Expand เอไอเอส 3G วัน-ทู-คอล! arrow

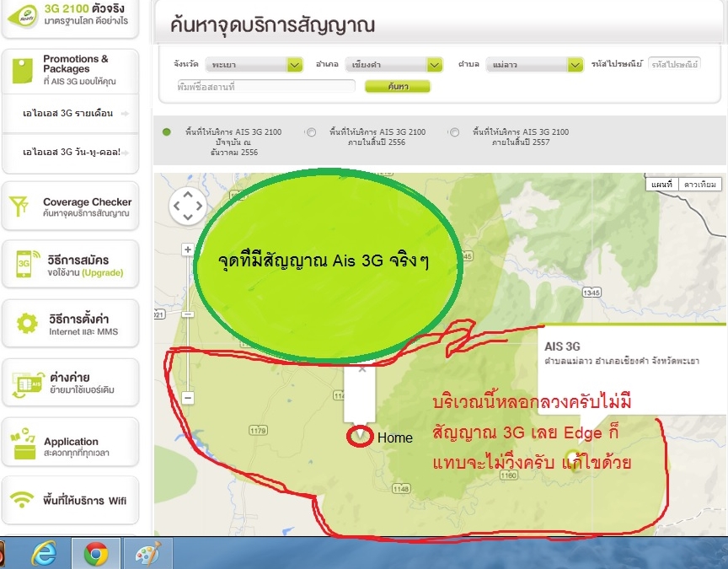(x=125, y=153)
